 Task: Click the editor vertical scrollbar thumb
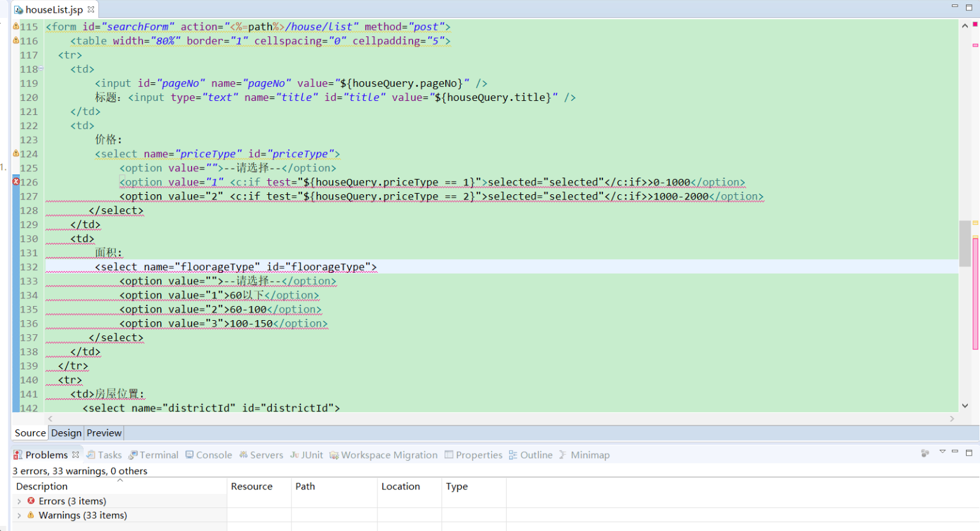(965, 243)
